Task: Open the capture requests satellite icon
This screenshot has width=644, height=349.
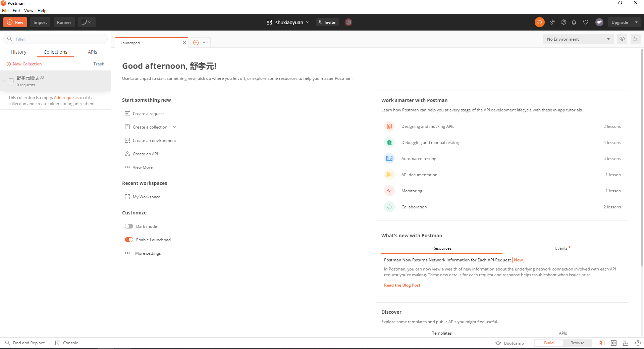Action: pos(552,22)
